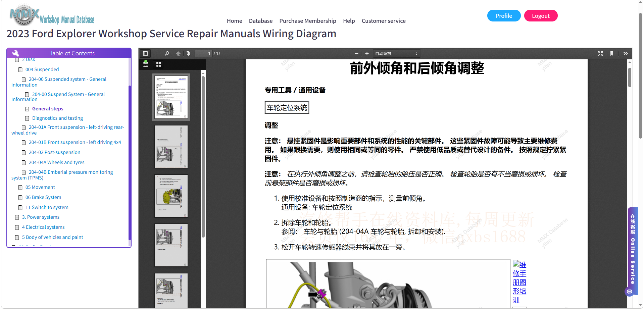Zoom in the PDF document
This screenshot has height=310, width=644.
[x=367, y=54]
